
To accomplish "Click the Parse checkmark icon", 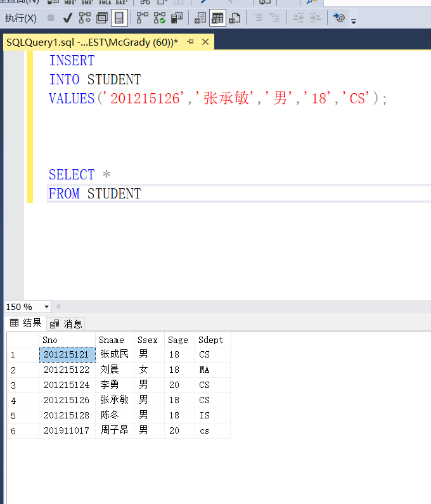I will pos(67,18).
